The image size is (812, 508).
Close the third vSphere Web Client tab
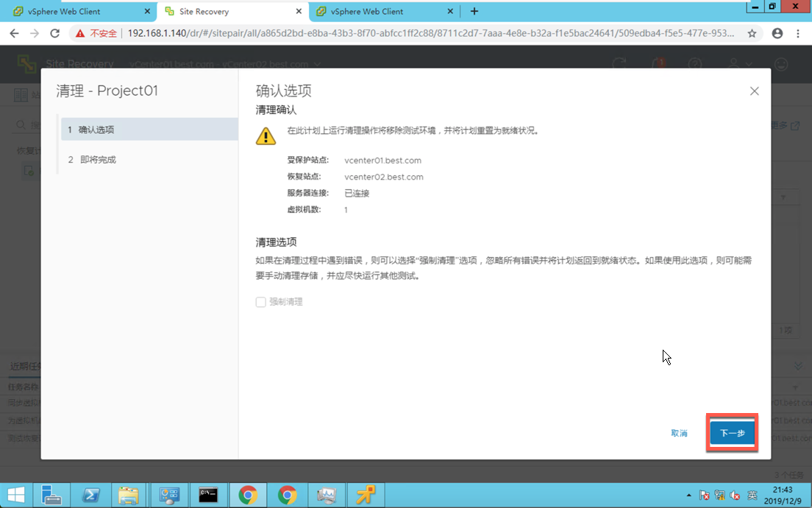click(450, 11)
